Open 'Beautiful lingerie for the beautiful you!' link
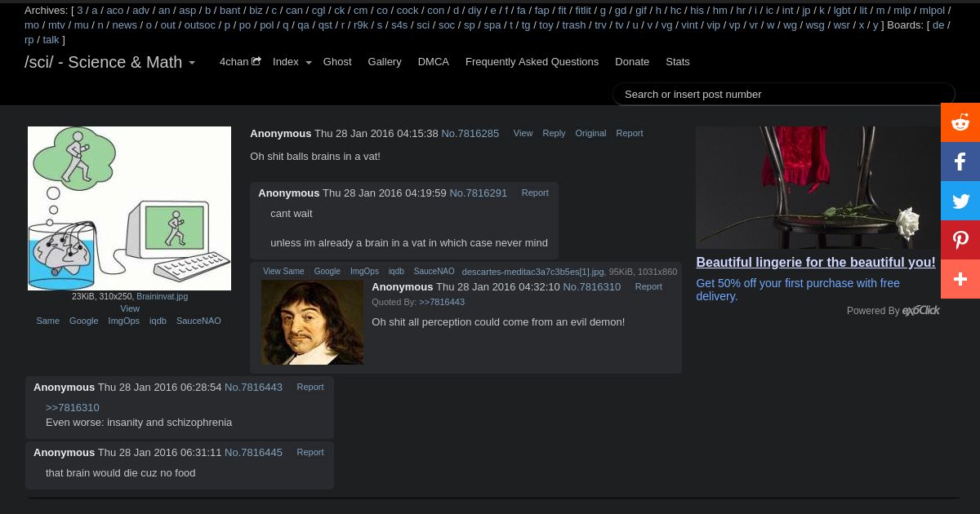Viewport: 980px width, 514px height. point(816,262)
